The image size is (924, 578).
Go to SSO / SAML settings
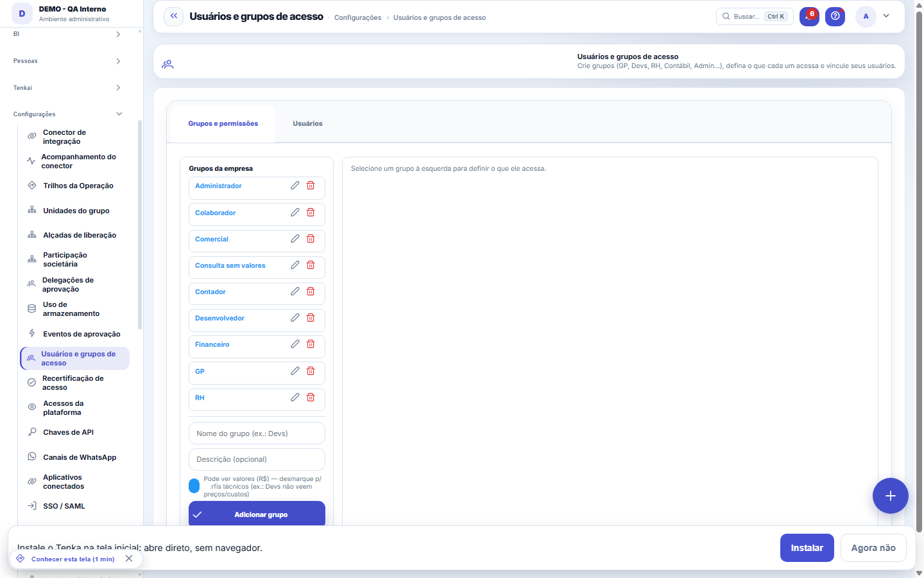(74, 506)
